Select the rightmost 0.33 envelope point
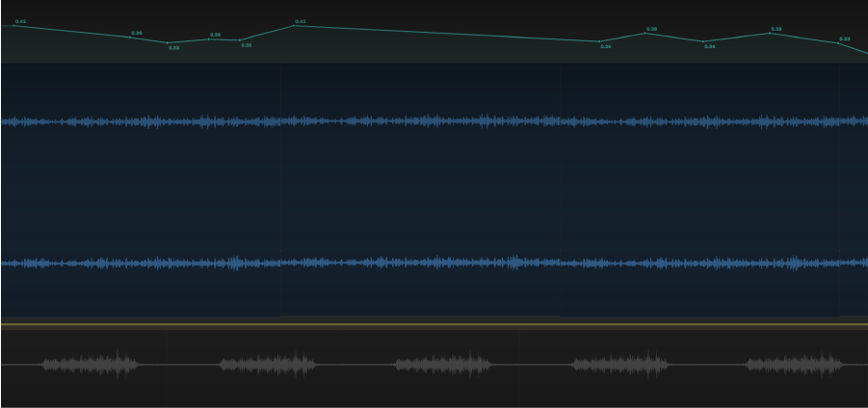The width and height of the screenshot is (868, 408). [x=838, y=43]
